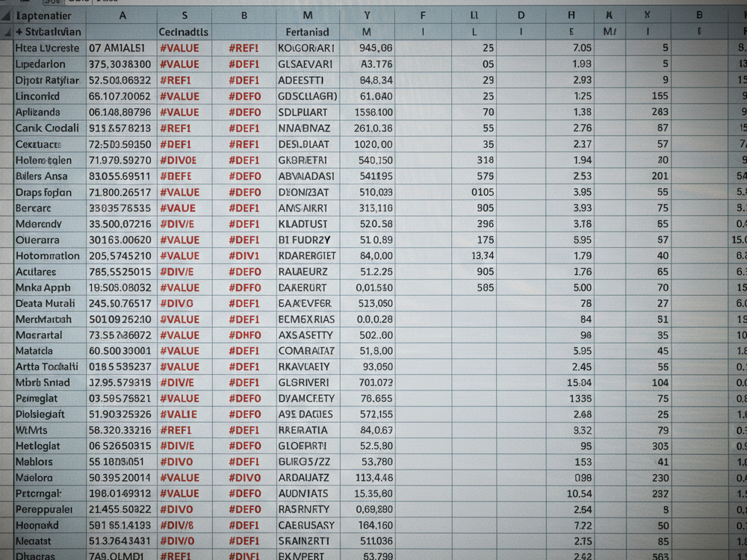Click the value 0105

coord(483,192)
